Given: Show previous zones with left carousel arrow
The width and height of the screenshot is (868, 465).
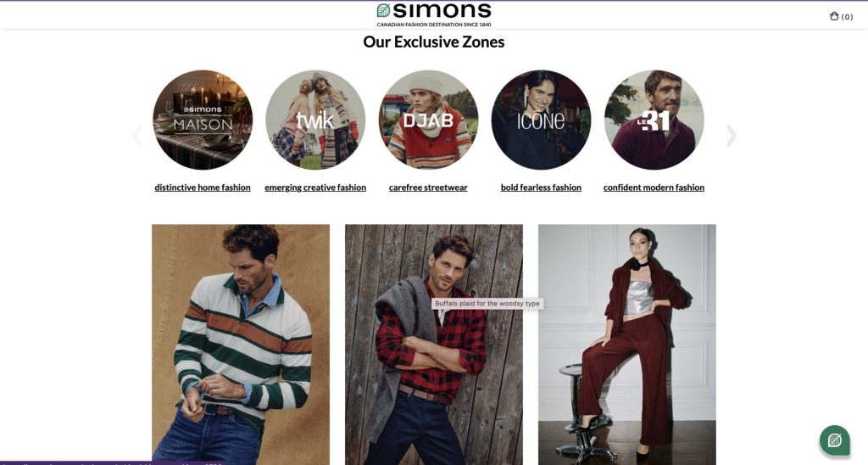Looking at the screenshot, I should pos(137,136).
